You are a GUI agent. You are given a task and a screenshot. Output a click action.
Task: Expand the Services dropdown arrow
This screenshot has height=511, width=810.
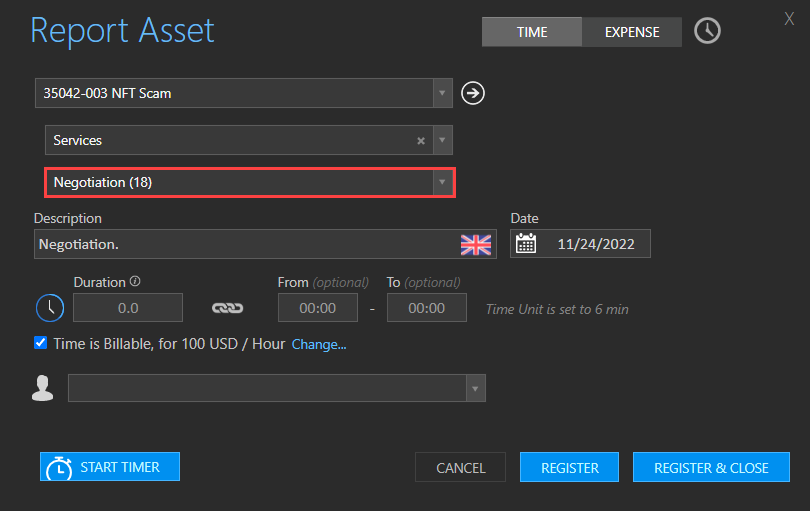pos(442,140)
